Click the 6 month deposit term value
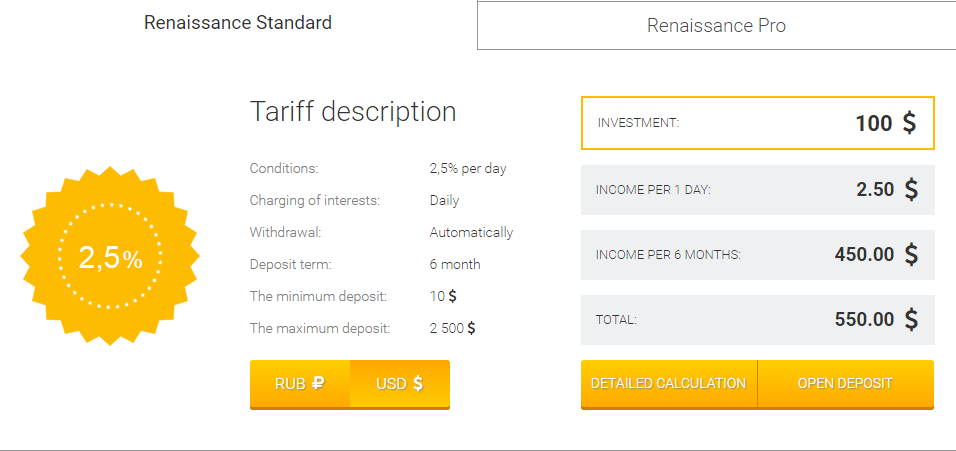This screenshot has height=451, width=956. pyautogui.click(x=455, y=264)
